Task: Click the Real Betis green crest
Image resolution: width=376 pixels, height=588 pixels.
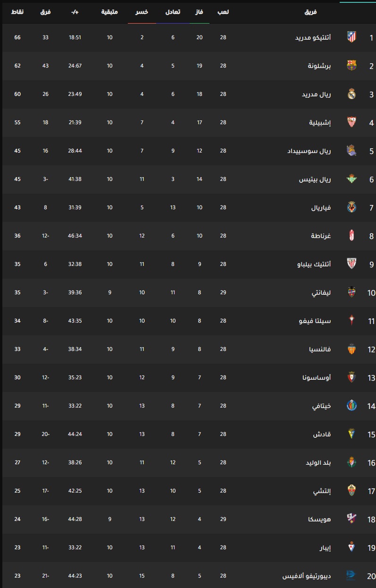Action: tap(351, 179)
